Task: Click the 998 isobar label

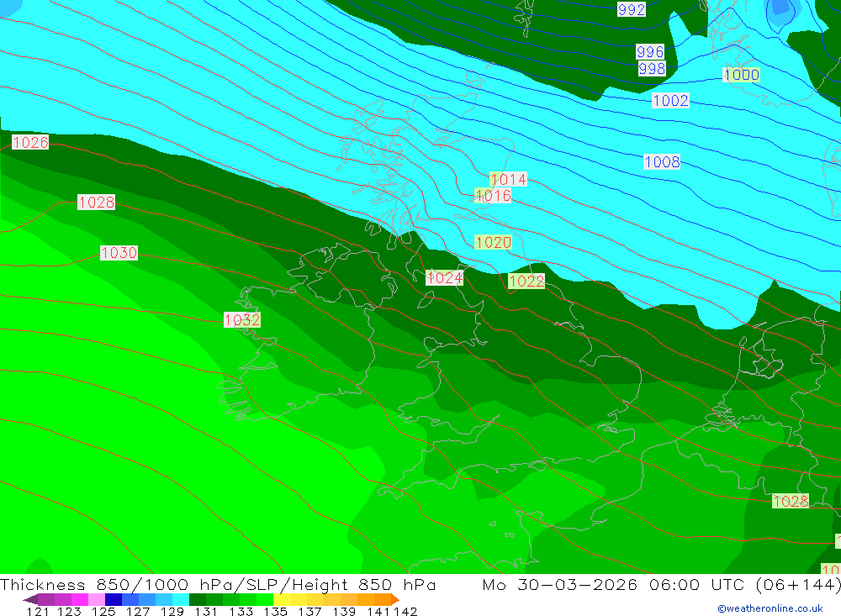Action: click(x=653, y=69)
